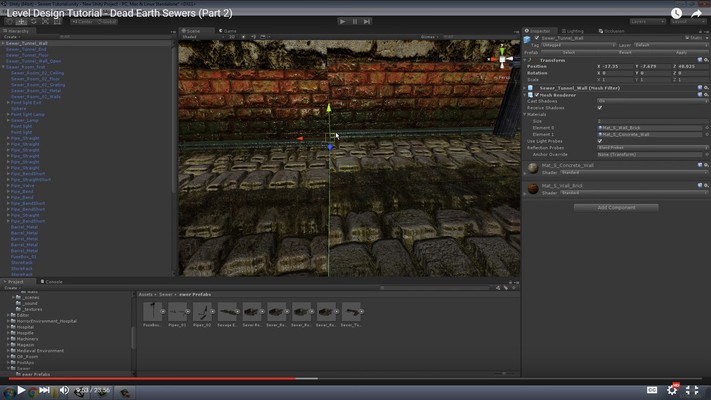Screen dimensions: 711x400
Task: Click the Position Z field
Action: (x=693, y=66)
